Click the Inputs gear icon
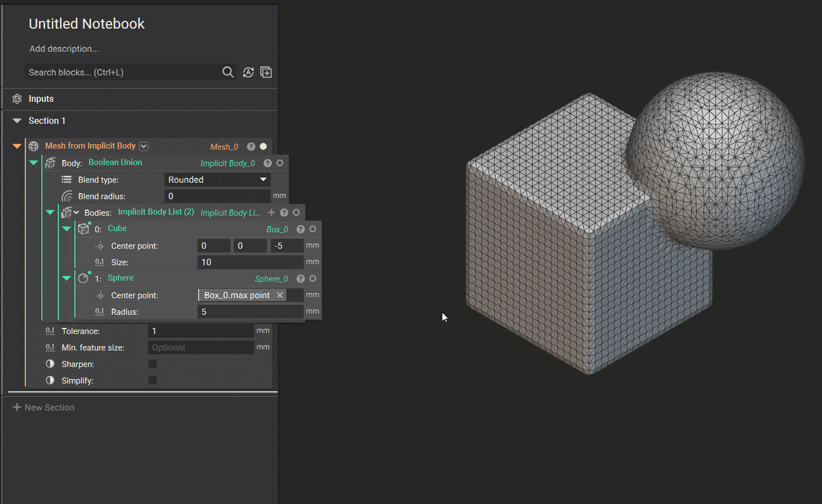Viewport: 822px width, 504px height. click(17, 98)
